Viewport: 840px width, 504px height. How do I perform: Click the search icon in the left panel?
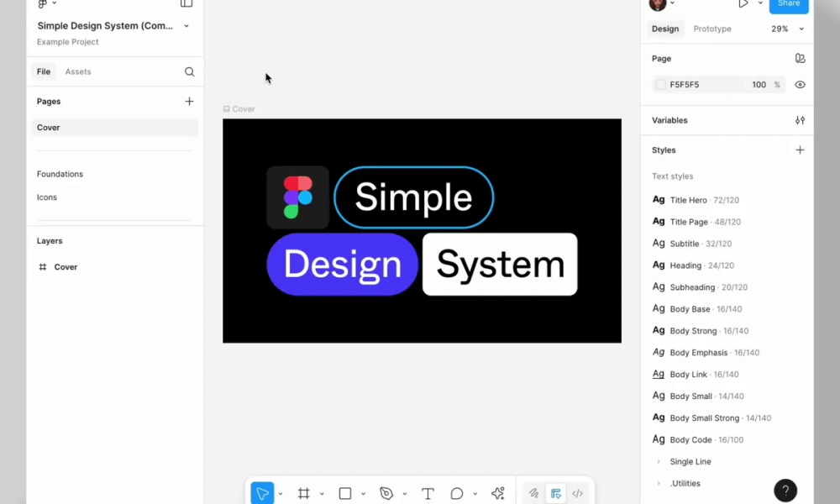[x=190, y=72]
